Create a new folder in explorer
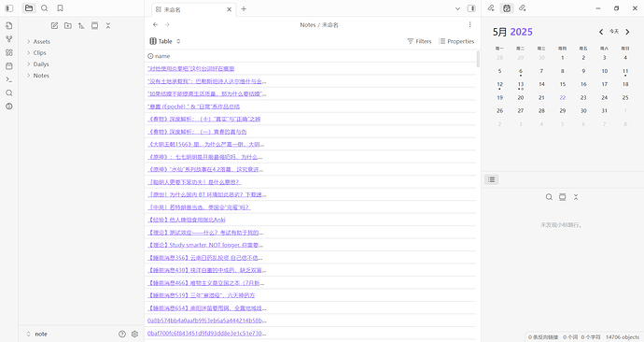 click(68, 25)
